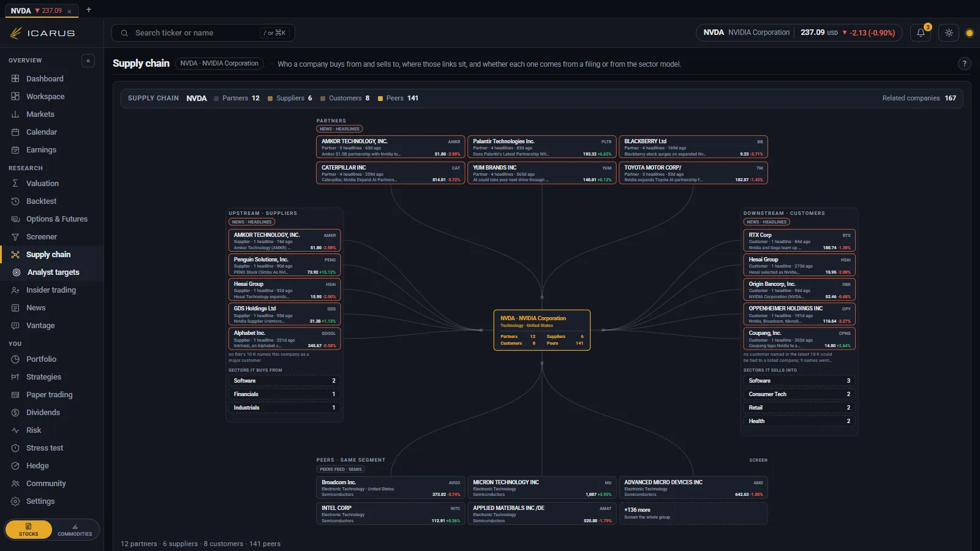Select the central NVDA NVIDIA Corporation node
This screenshot has height=551, width=980.
pyautogui.click(x=542, y=330)
